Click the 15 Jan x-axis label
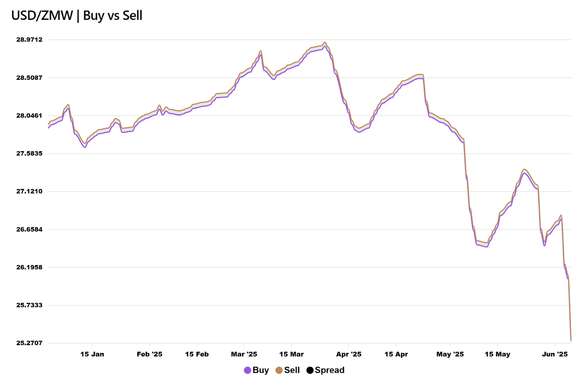 pyautogui.click(x=92, y=354)
